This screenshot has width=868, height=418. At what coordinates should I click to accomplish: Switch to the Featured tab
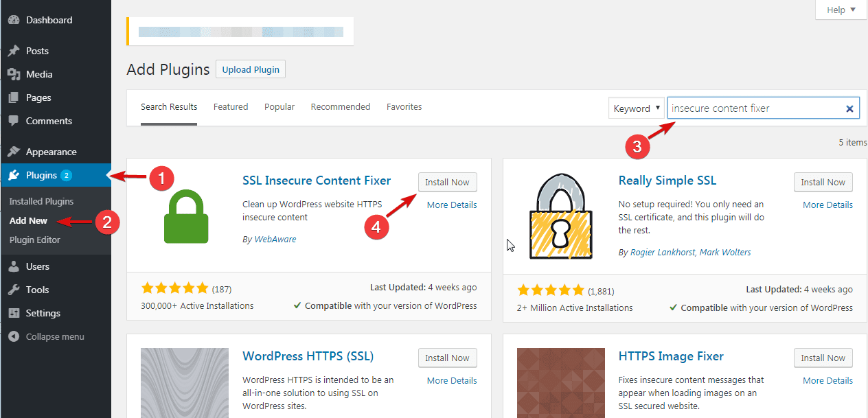231,107
